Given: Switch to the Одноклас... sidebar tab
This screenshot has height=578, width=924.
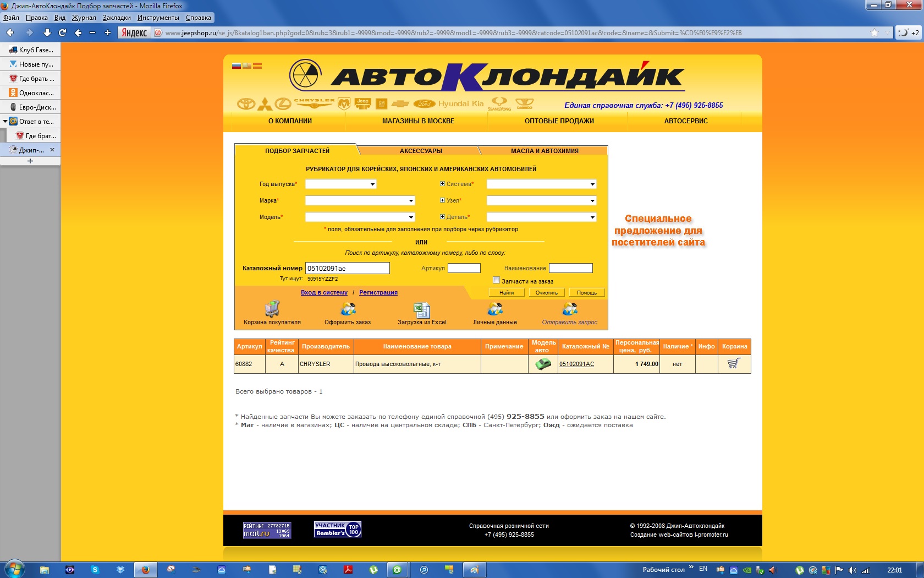Looking at the screenshot, I should click(31, 93).
